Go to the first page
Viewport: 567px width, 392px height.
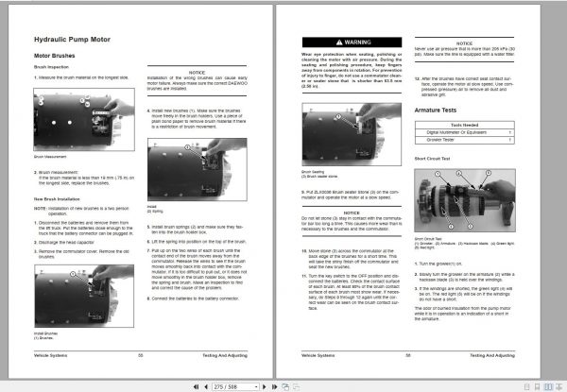(196, 386)
